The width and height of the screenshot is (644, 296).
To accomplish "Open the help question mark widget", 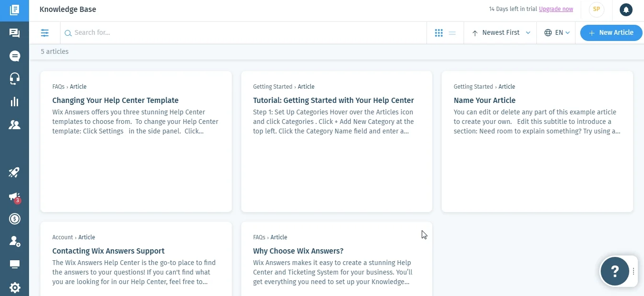I will point(614,271).
